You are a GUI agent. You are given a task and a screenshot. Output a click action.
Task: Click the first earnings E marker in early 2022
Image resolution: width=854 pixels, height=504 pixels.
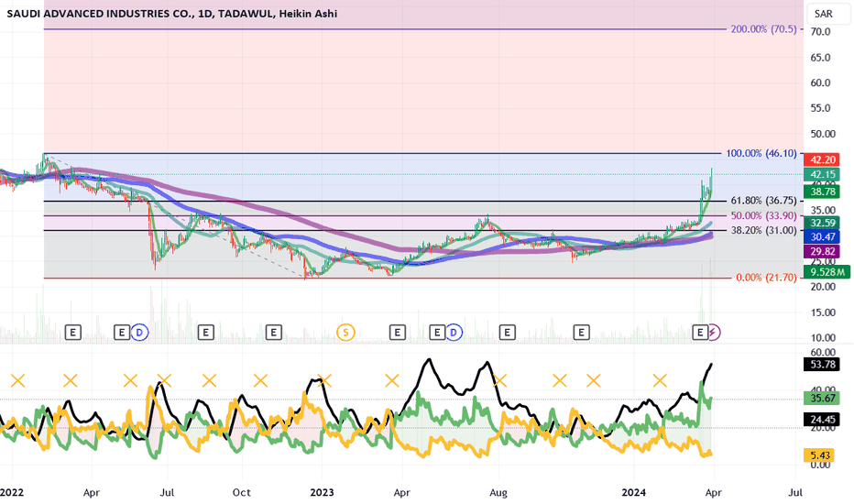[x=73, y=332]
